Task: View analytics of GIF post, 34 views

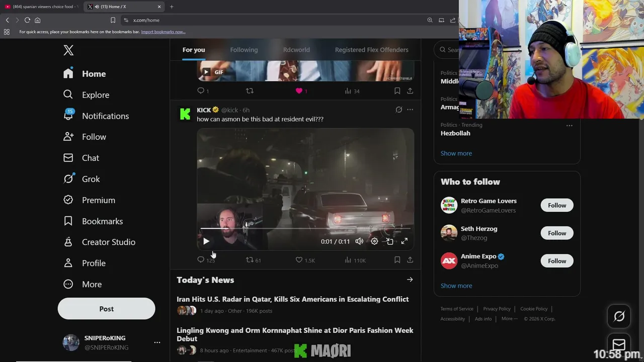Action: (x=352, y=91)
